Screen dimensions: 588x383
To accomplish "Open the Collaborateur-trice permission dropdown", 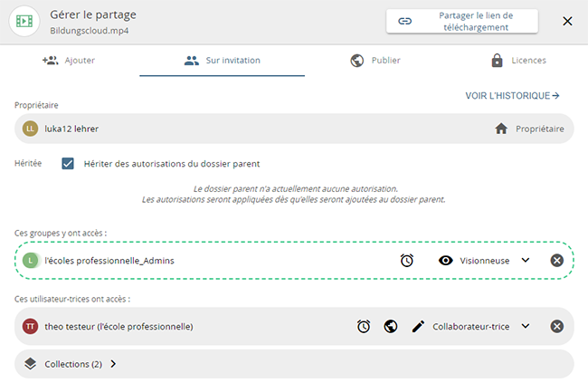I will coord(526,326).
